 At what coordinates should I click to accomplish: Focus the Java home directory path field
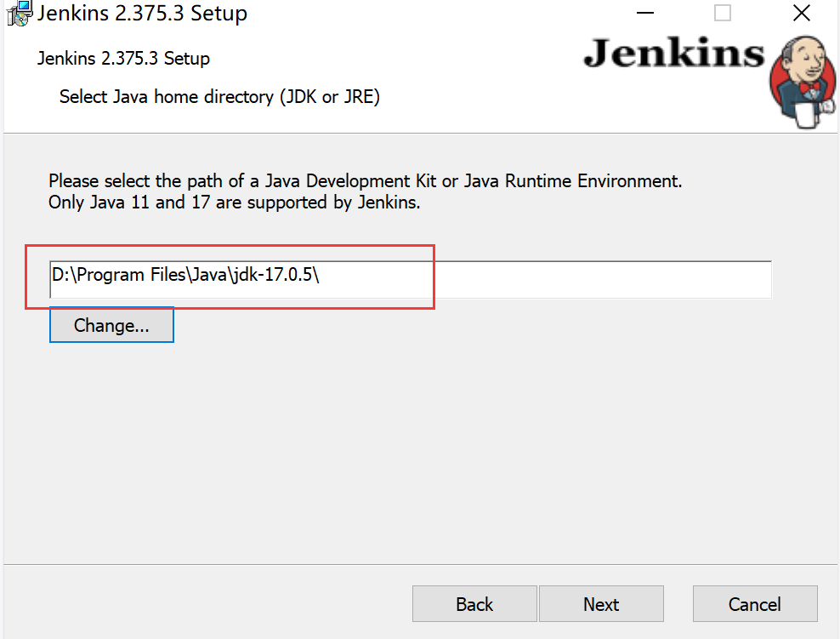[411, 279]
